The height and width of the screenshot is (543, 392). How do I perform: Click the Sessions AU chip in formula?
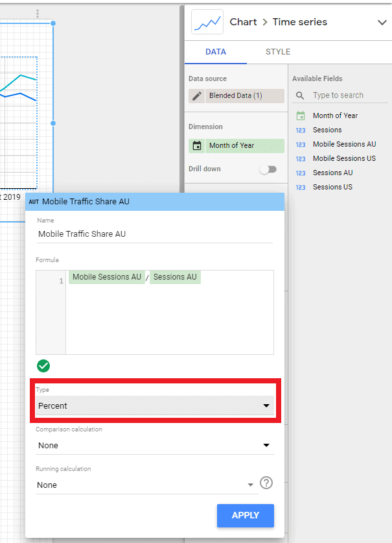click(175, 277)
